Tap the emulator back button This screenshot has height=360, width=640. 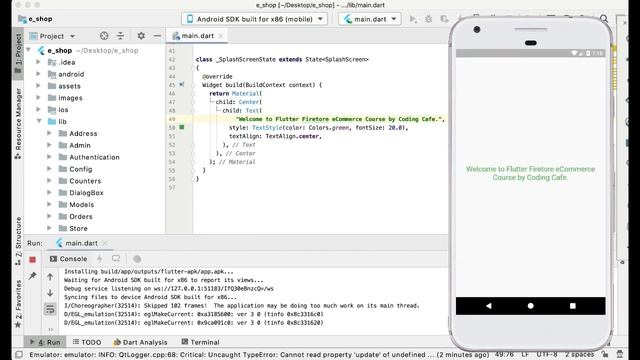pyautogui.click(x=489, y=306)
